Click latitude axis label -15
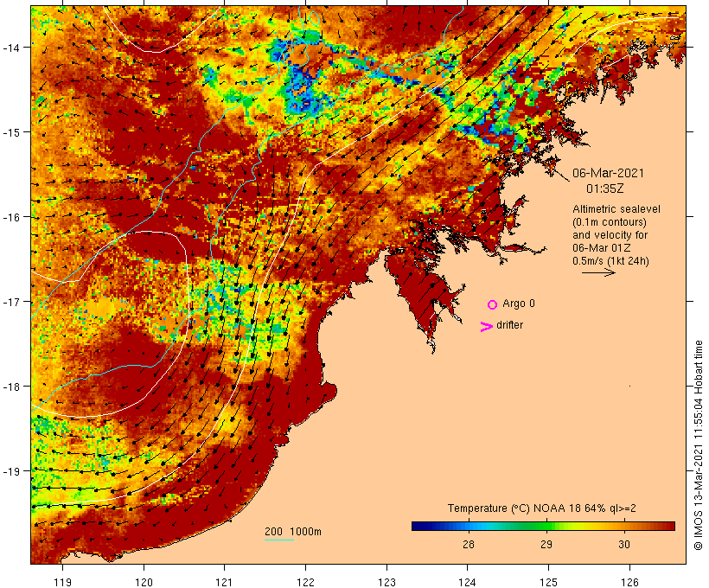 10,132
